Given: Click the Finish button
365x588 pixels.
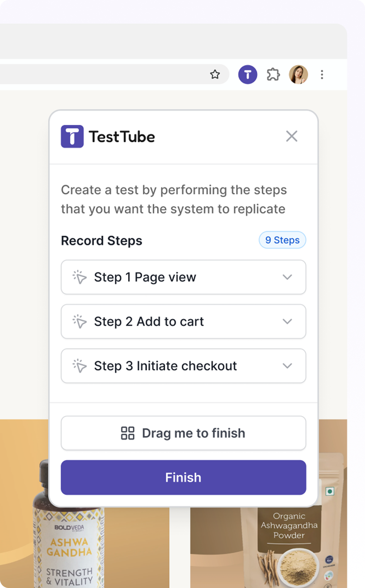Looking at the screenshot, I should tap(183, 477).
